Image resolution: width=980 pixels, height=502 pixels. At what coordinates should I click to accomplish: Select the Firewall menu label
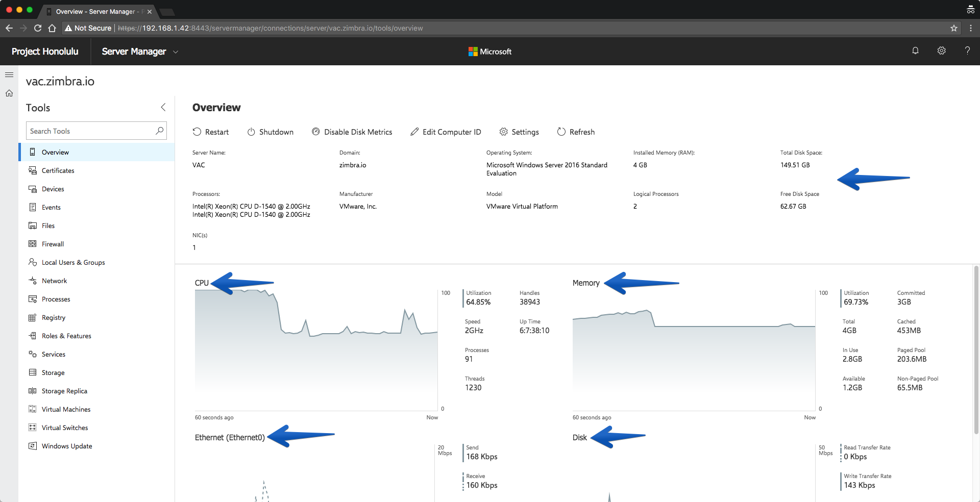coord(53,244)
